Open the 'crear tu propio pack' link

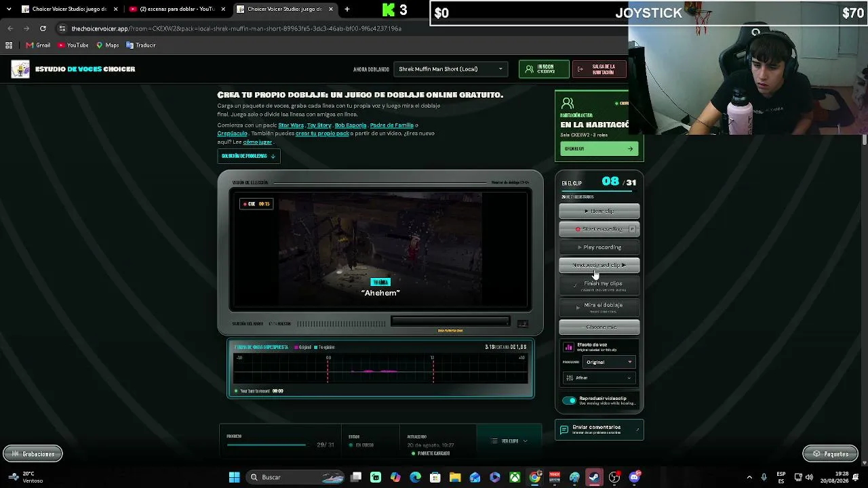(322, 134)
